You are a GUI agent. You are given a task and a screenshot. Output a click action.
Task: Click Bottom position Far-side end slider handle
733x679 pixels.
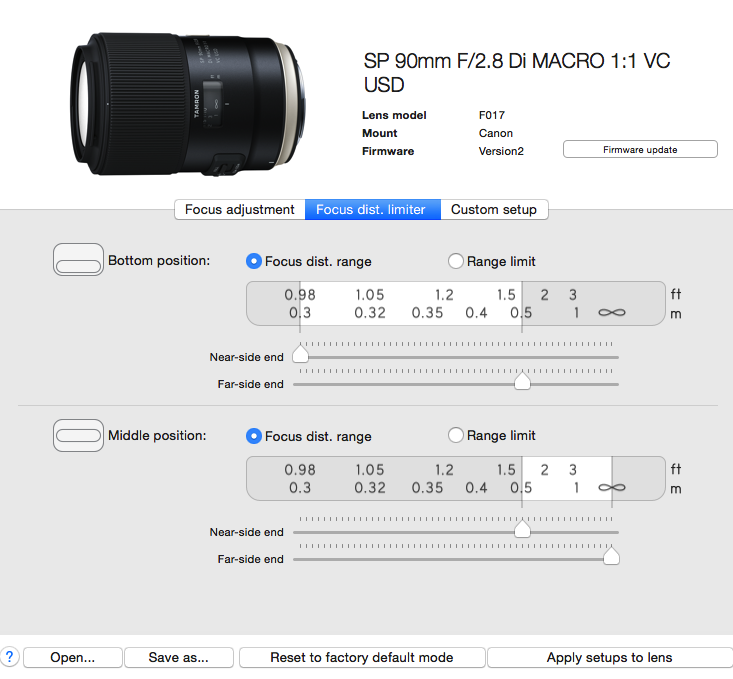(522, 381)
